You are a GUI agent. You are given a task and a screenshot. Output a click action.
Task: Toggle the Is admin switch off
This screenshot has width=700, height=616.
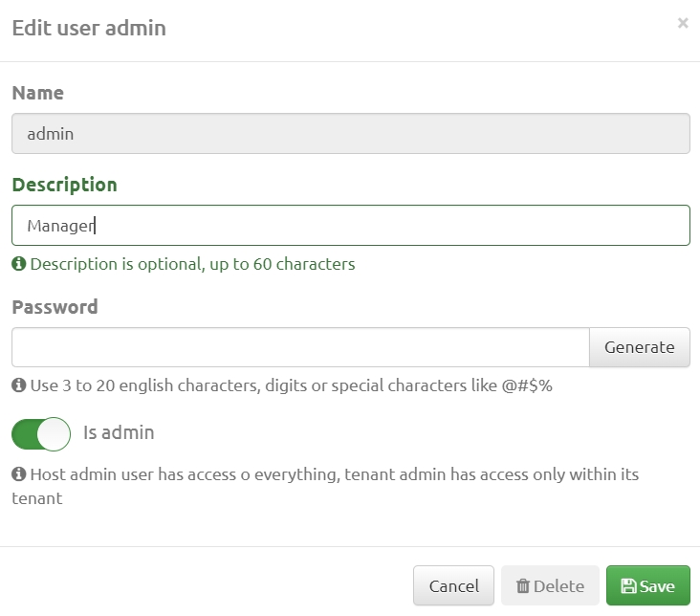[41, 433]
